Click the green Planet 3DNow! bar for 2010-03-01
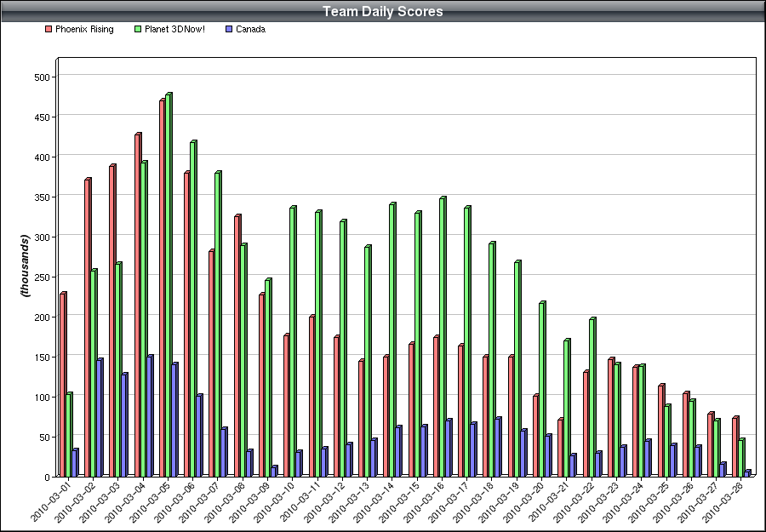The image size is (766, 532). point(69,434)
